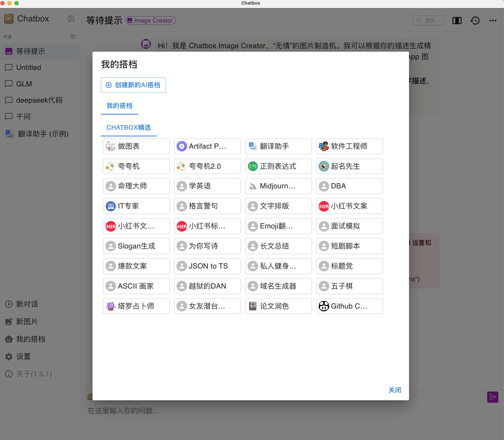This screenshot has height=440, width=504.
Task: Select the 命理大师 partner
Action: coord(136,186)
